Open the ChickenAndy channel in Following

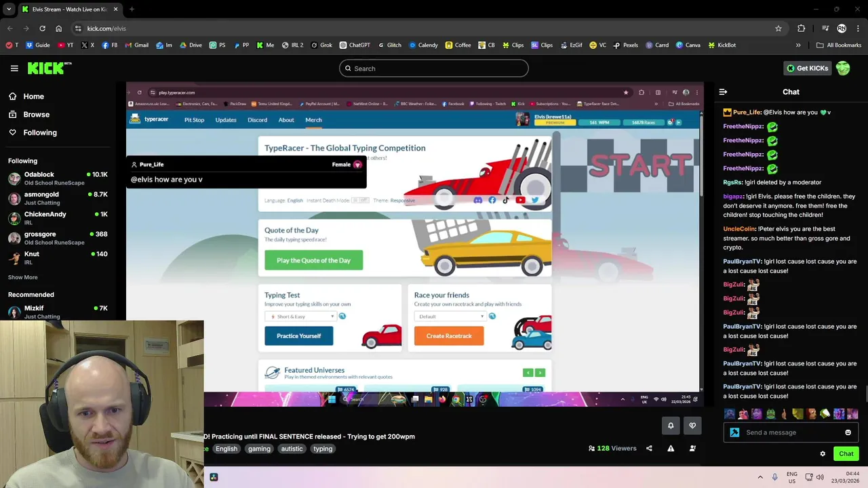[58, 218]
